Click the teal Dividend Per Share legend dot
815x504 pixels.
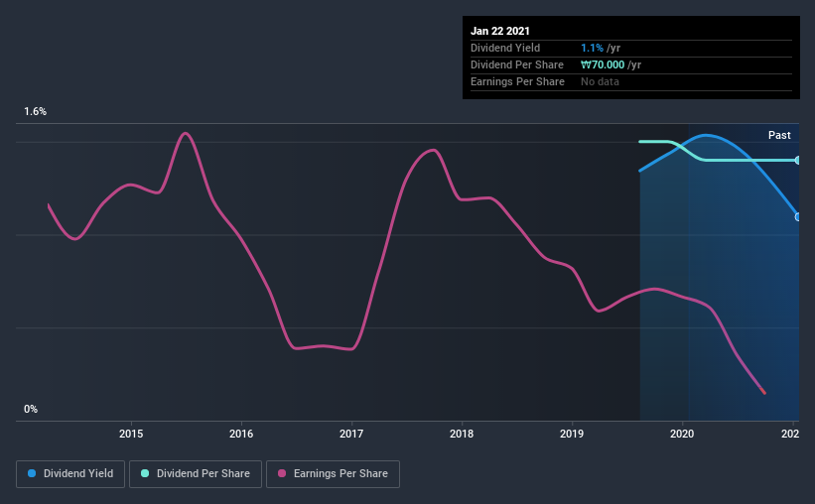point(145,473)
